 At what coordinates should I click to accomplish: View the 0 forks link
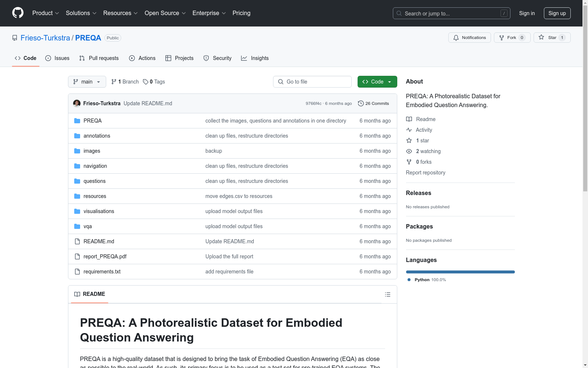coord(419,162)
